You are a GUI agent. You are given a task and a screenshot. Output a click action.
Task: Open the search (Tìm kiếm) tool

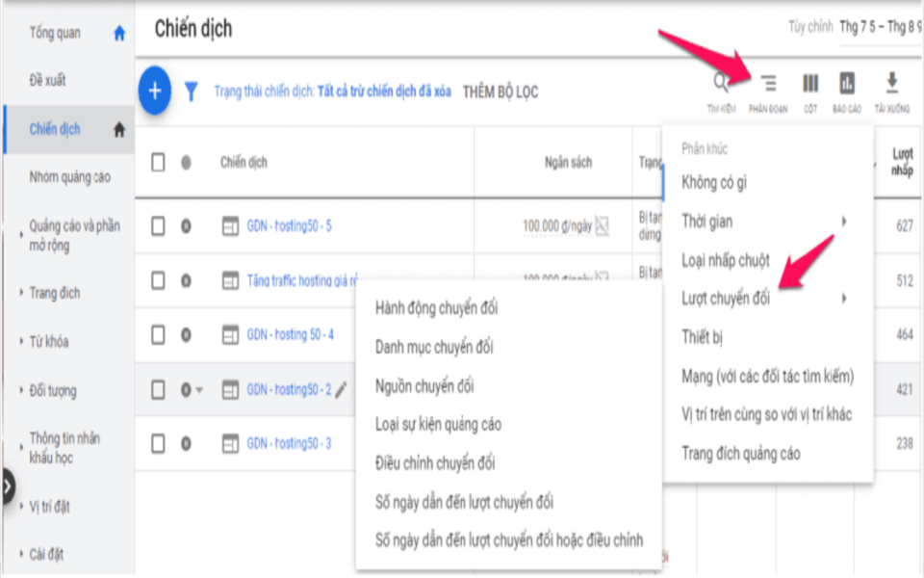point(721,84)
